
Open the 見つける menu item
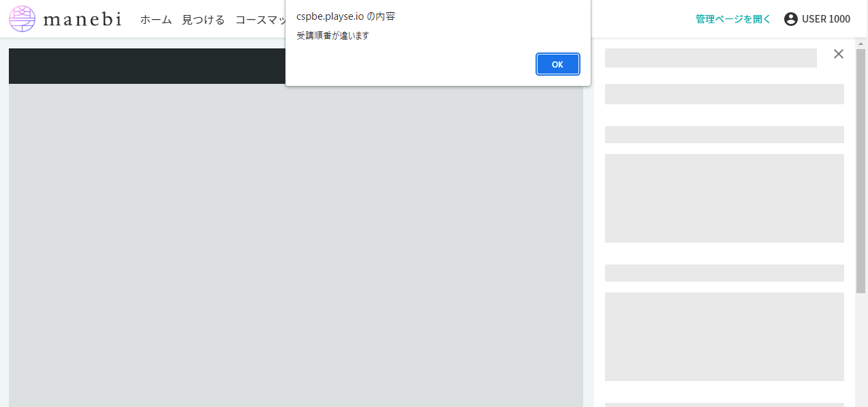(x=203, y=19)
